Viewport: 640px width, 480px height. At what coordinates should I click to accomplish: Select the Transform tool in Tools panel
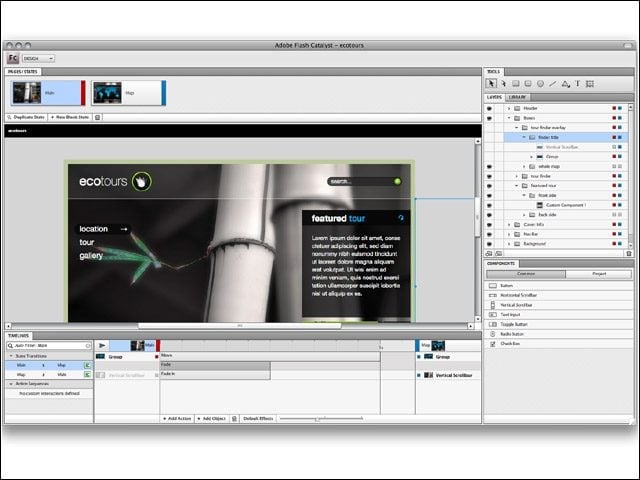pos(590,84)
